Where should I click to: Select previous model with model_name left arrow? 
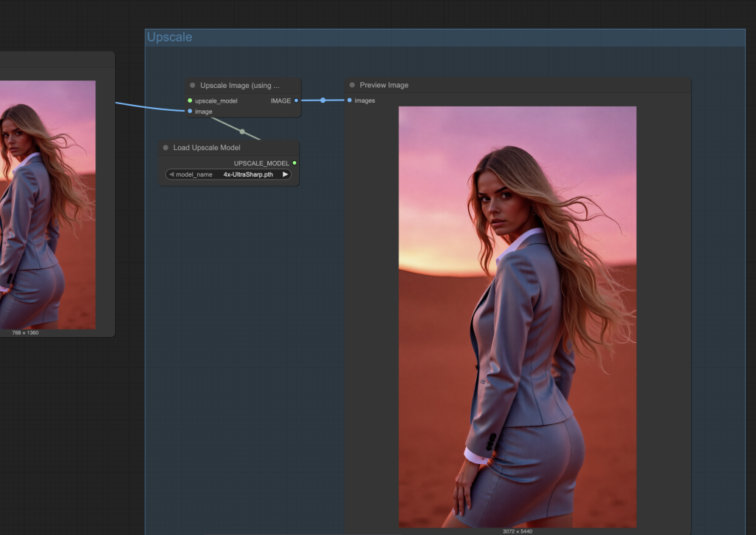click(171, 174)
